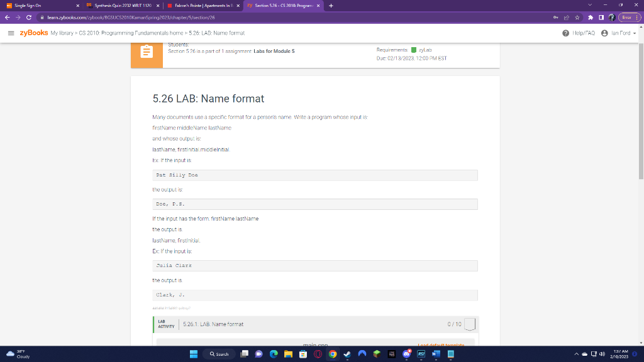Screen dimensions: 644x362
Task: Open the Chrome three-dot menu
Action: click(636, 16)
